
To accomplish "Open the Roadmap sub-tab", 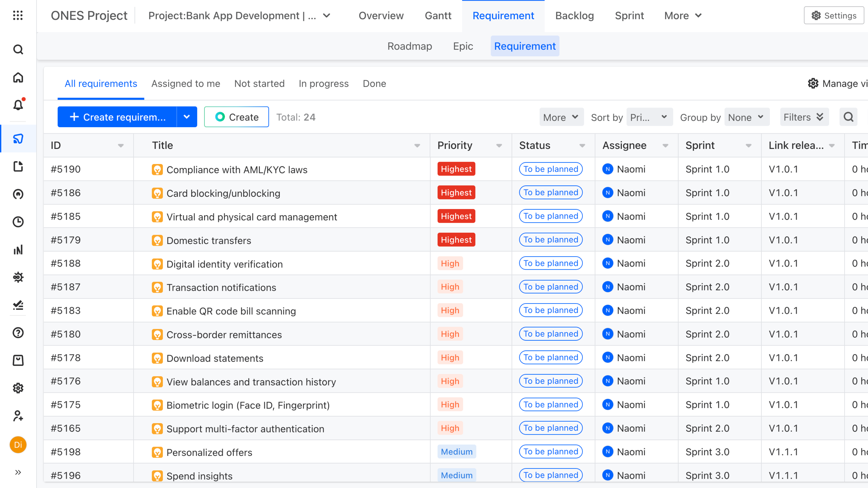I will point(410,46).
